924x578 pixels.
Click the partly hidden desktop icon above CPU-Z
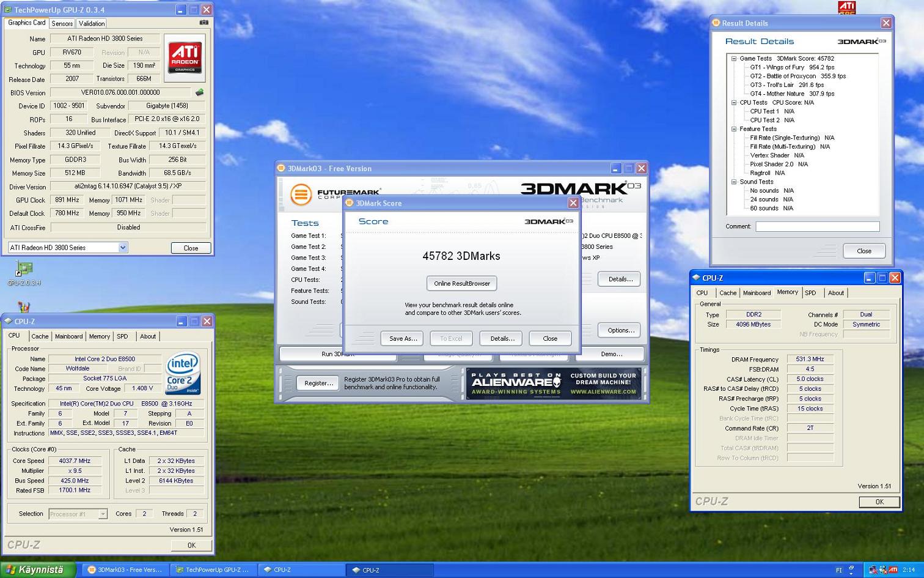click(x=24, y=306)
